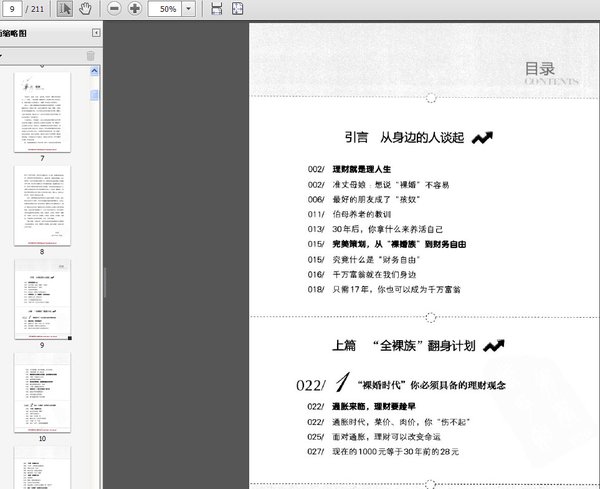Activate the Hand pan tool
Viewport: 600px width, 489px height.
click(85, 8)
